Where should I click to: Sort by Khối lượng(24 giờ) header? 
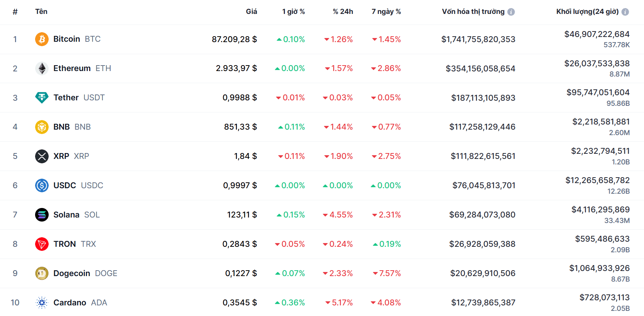(587, 12)
